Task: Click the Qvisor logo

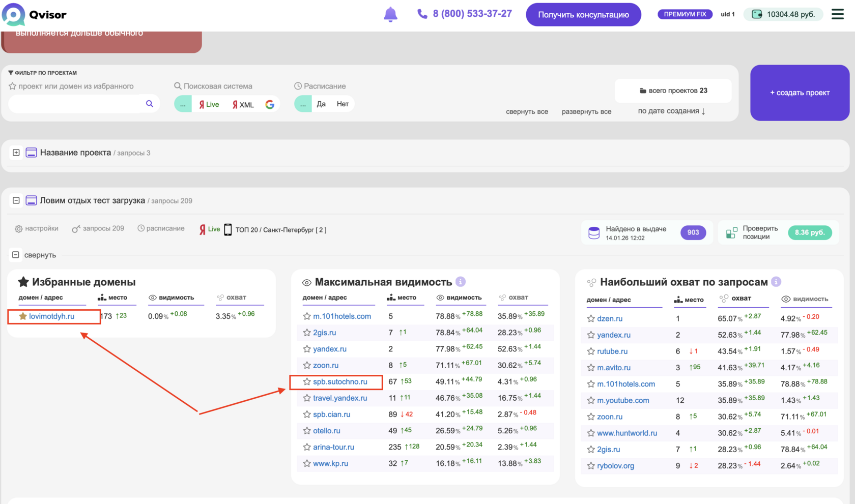Action: pyautogui.click(x=35, y=14)
